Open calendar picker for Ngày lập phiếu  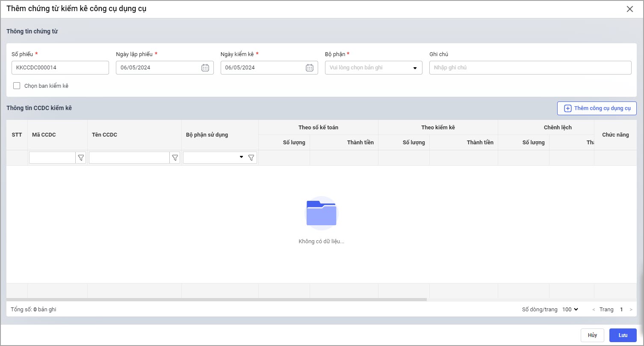click(x=205, y=68)
